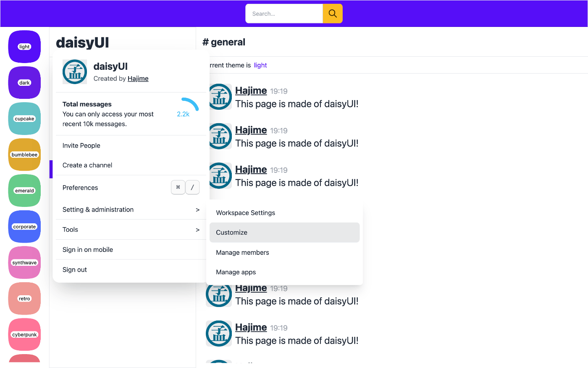Open Hajime's name link in the third message

click(x=251, y=169)
